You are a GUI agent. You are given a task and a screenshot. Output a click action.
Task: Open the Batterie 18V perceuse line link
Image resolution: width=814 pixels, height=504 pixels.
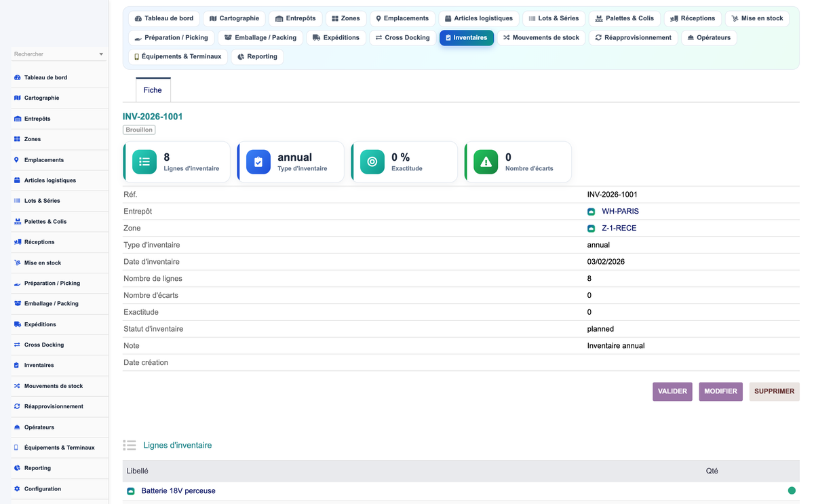point(178,491)
